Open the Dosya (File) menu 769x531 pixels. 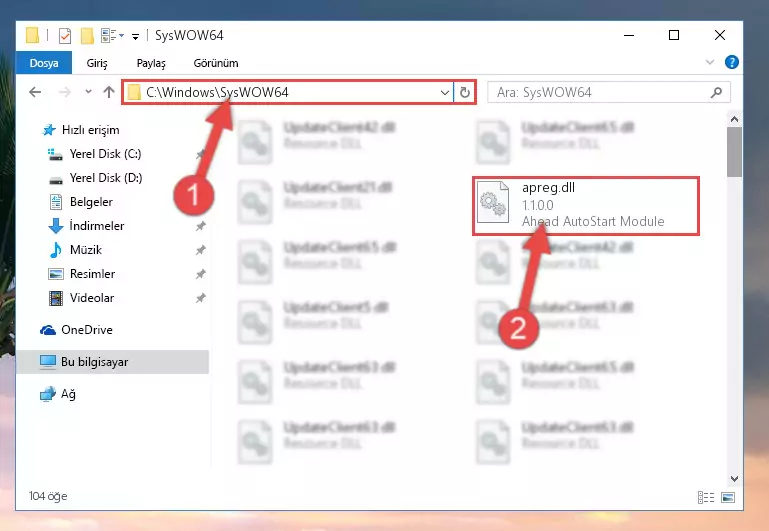click(x=44, y=63)
